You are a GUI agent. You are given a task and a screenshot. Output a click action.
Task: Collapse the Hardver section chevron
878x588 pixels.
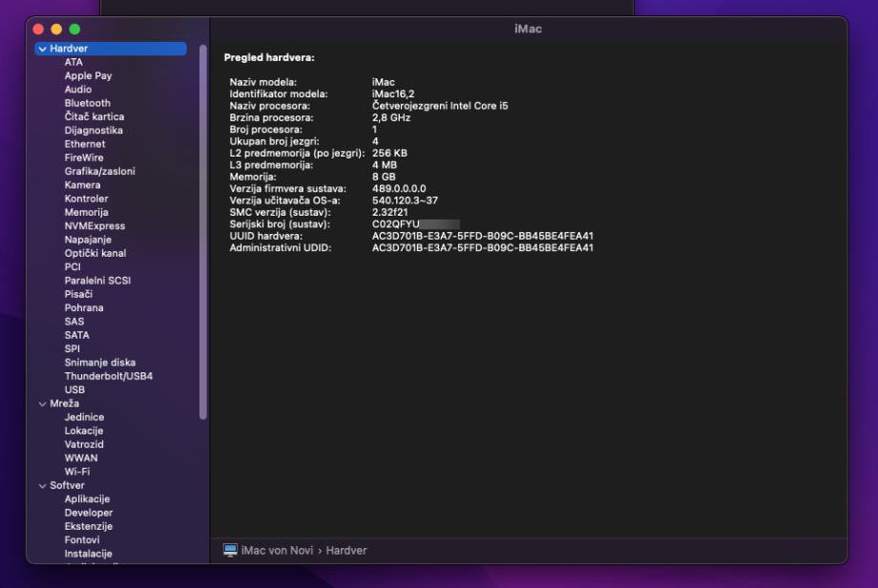pos(43,49)
